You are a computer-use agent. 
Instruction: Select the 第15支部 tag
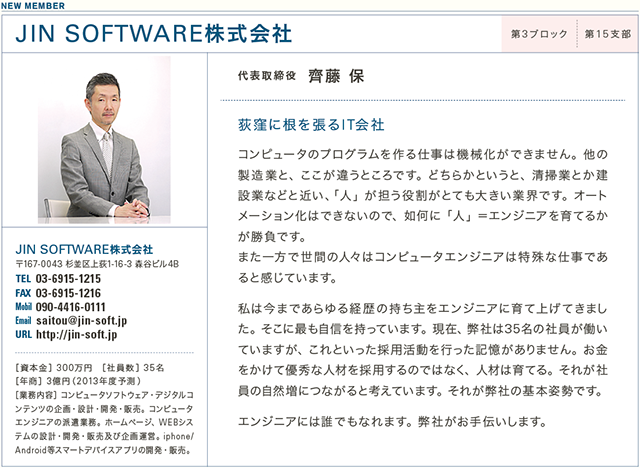pyautogui.click(x=608, y=34)
